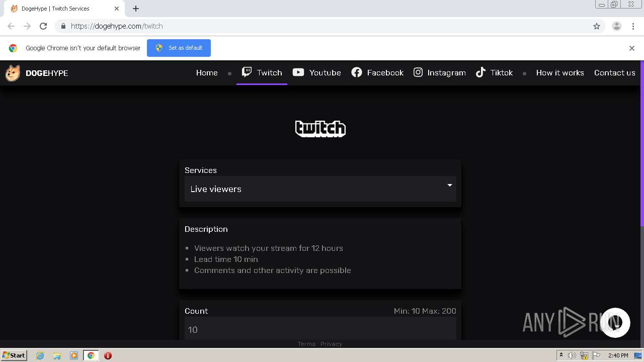Open the Windows Start menu
Image resolution: width=644 pixels, height=362 pixels.
tap(14, 355)
